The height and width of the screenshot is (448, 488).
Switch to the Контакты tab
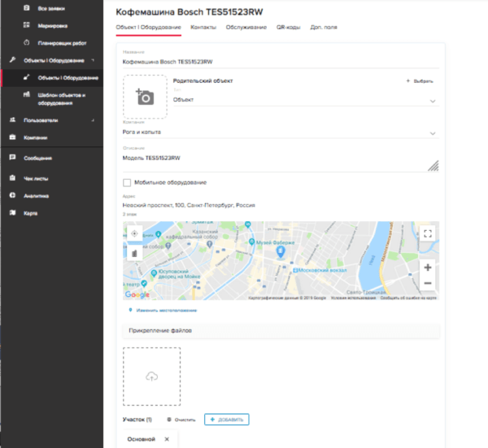point(203,28)
